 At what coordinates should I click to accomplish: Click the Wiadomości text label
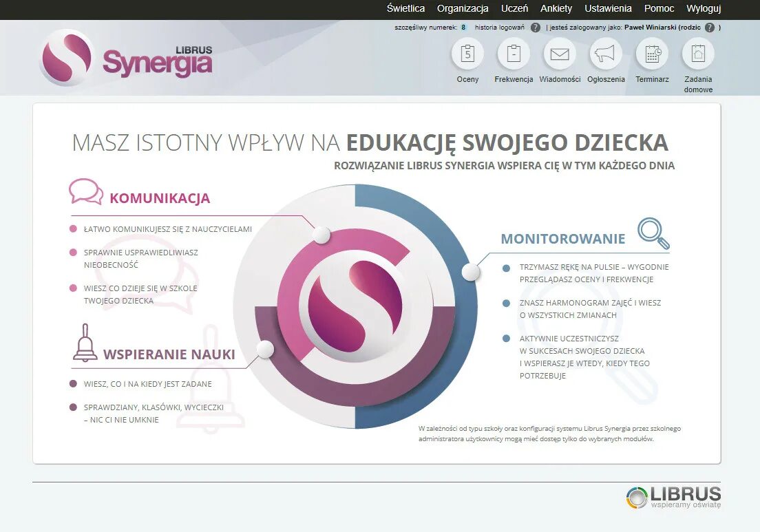(x=560, y=79)
